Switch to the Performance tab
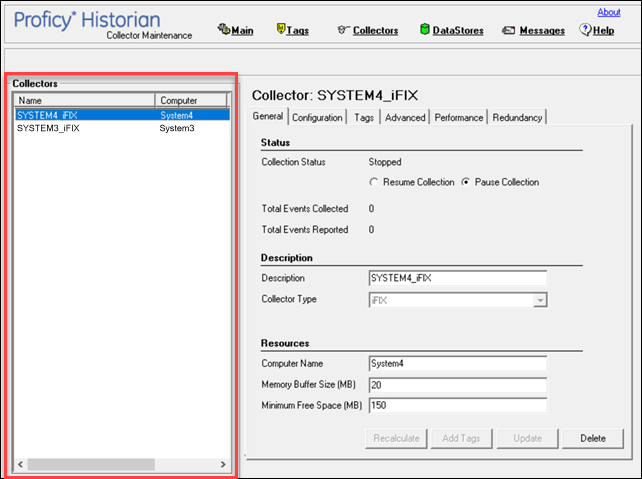The width and height of the screenshot is (642, 479). tap(459, 117)
